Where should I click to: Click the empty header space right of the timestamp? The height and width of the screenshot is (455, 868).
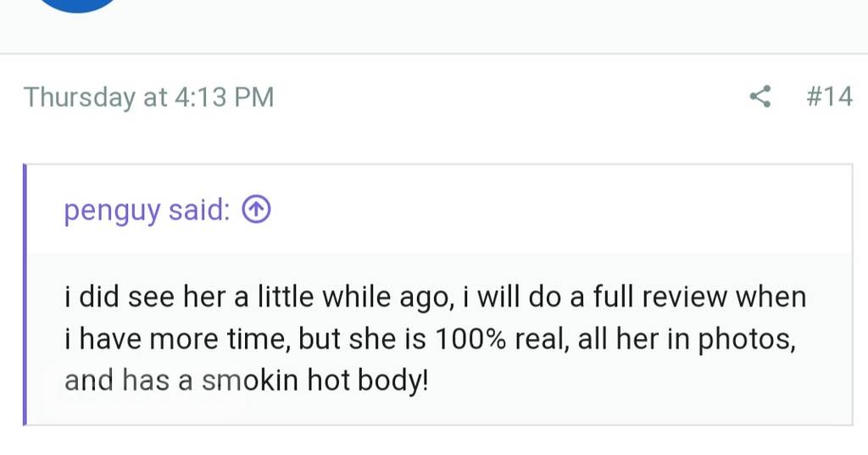click(x=509, y=97)
